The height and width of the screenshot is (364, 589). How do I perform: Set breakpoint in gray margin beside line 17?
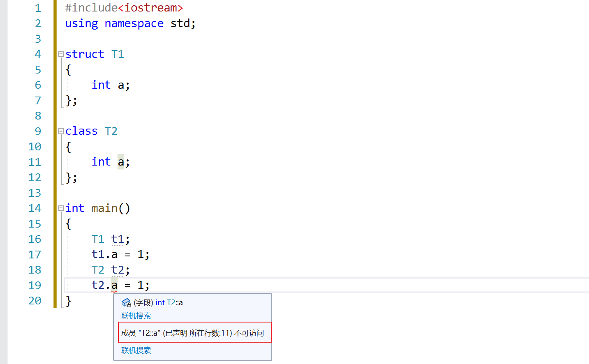[x=4, y=255]
